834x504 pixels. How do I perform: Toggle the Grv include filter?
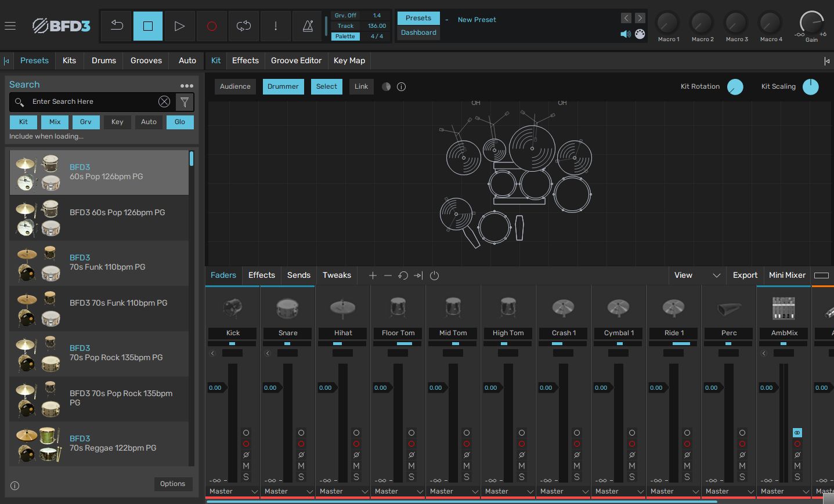point(86,122)
